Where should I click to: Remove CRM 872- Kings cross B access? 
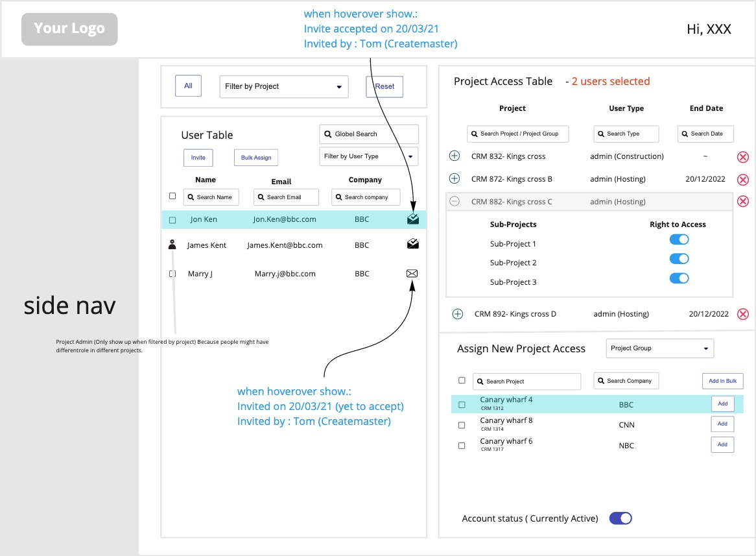(743, 180)
